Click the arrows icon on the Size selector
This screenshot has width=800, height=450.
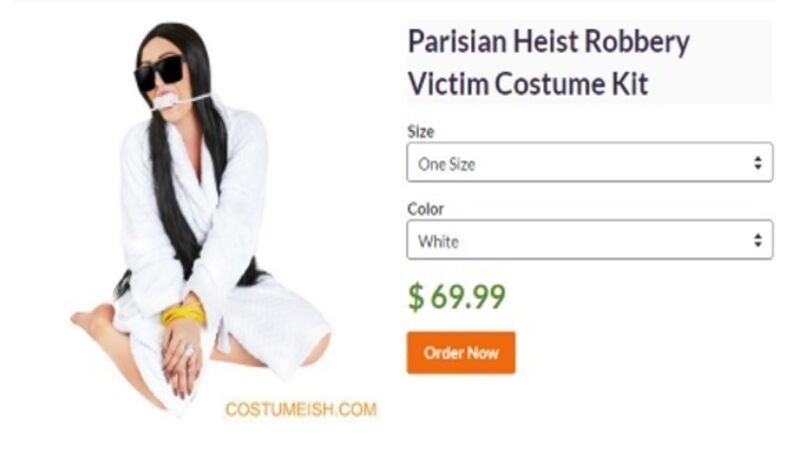pos(758,163)
